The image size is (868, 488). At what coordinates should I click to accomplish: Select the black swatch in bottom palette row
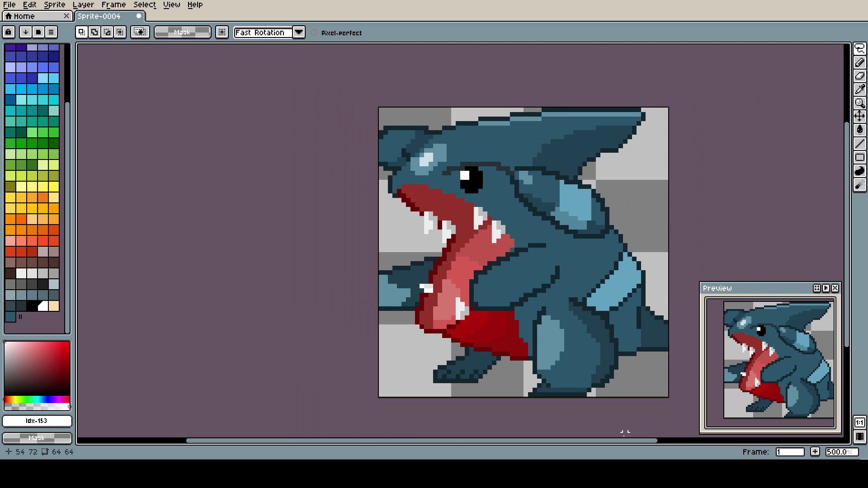point(32,306)
